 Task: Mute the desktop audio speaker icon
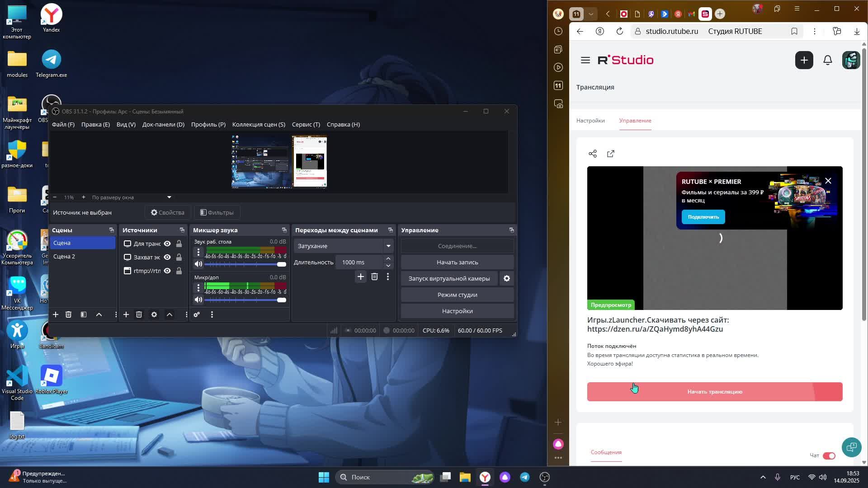click(198, 264)
